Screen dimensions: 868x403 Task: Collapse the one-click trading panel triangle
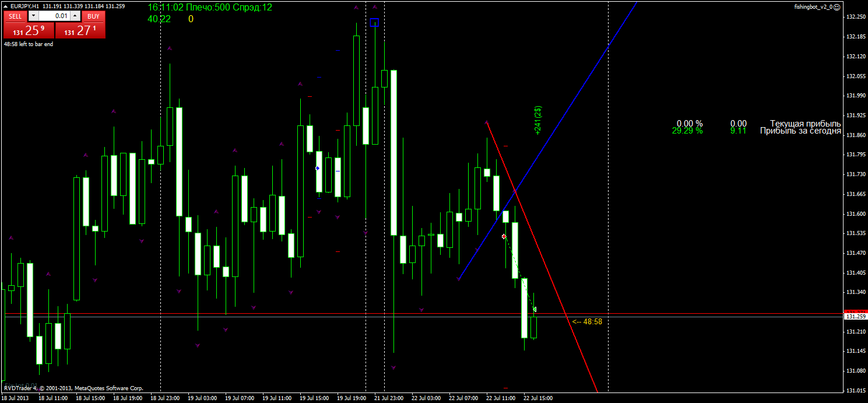pyautogui.click(x=6, y=6)
